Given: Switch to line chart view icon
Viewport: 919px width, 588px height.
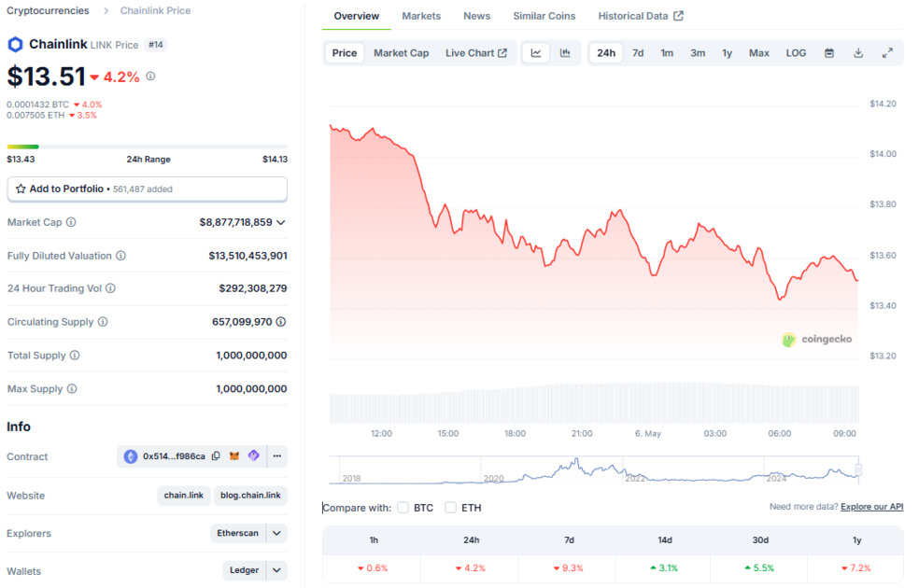Looking at the screenshot, I should pyautogui.click(x=536, y=52).
